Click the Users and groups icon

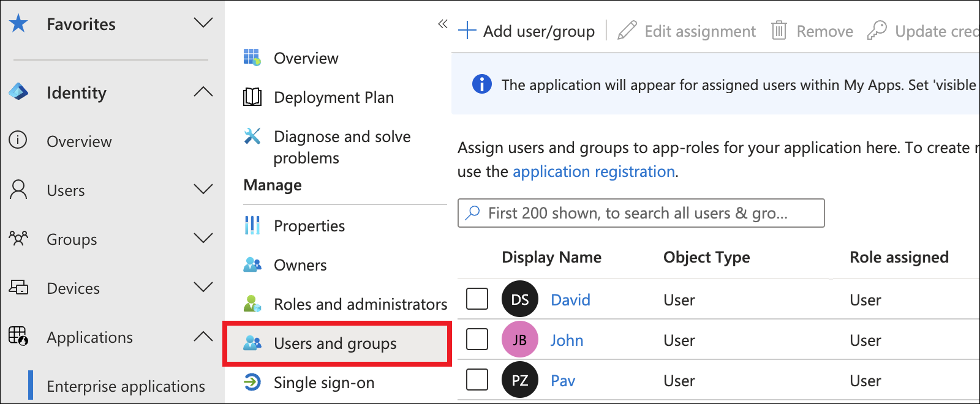click(252, 343)
